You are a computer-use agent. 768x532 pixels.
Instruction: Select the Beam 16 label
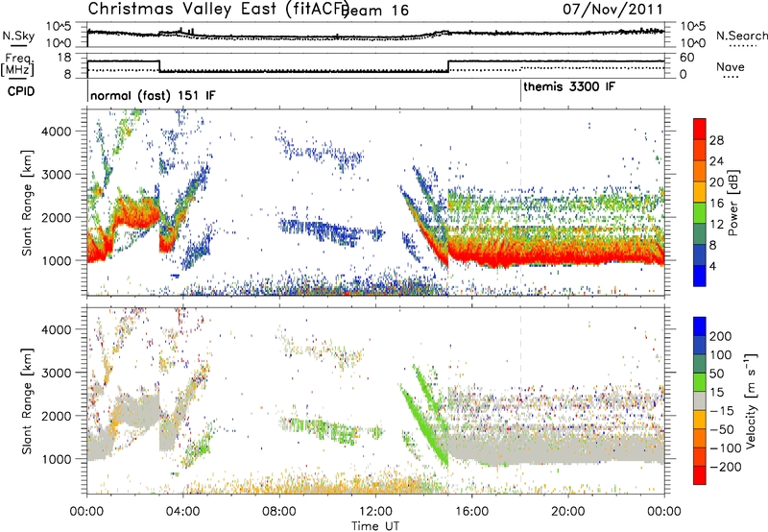coord(375,11)
